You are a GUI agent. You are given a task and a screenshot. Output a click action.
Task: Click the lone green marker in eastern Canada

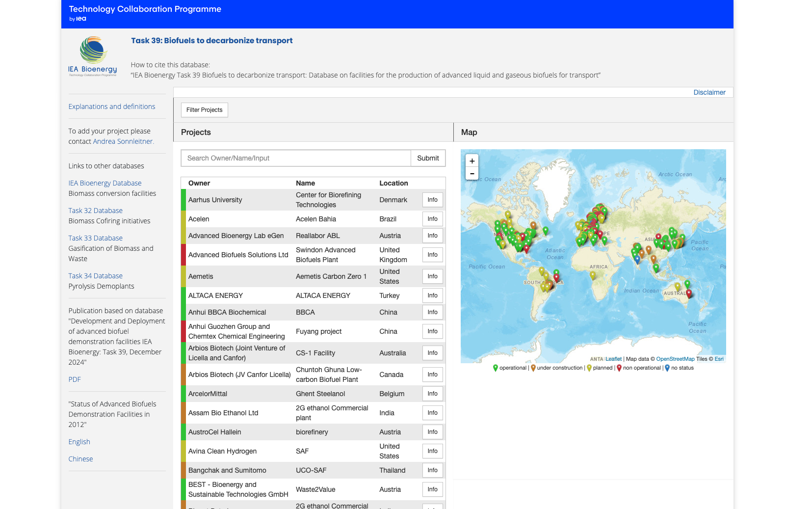545,230
